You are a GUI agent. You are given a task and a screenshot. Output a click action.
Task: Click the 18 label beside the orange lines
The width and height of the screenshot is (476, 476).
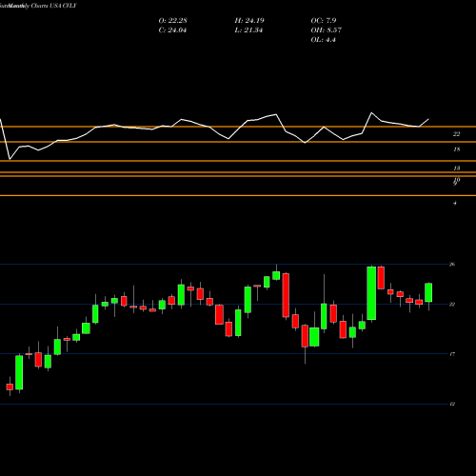456,149
